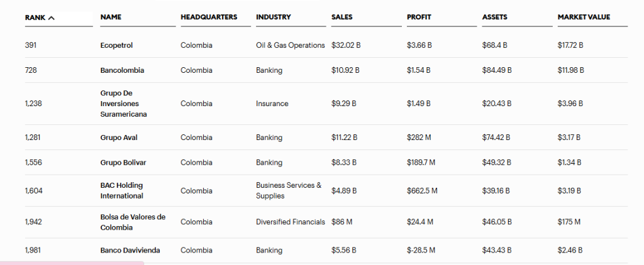644x265 pixels.
Task: Open Bolsa de Valores de Colombia entry
Action: coord(133,222)
